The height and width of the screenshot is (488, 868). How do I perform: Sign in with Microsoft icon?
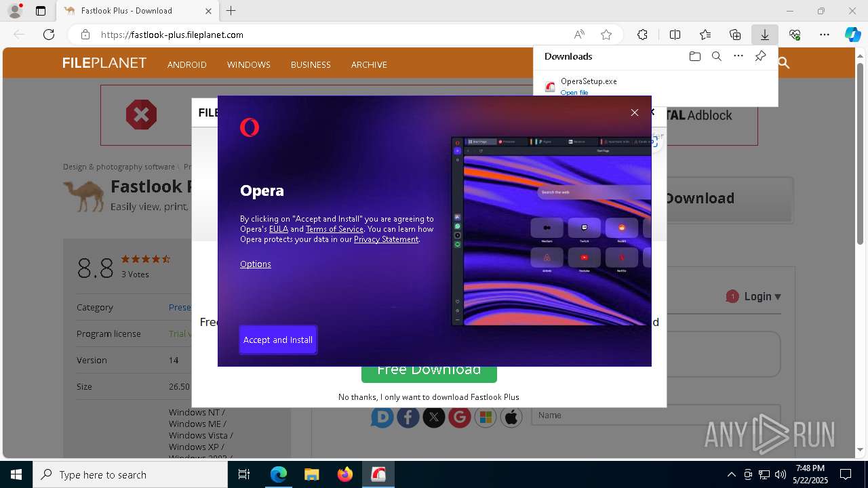486,417
